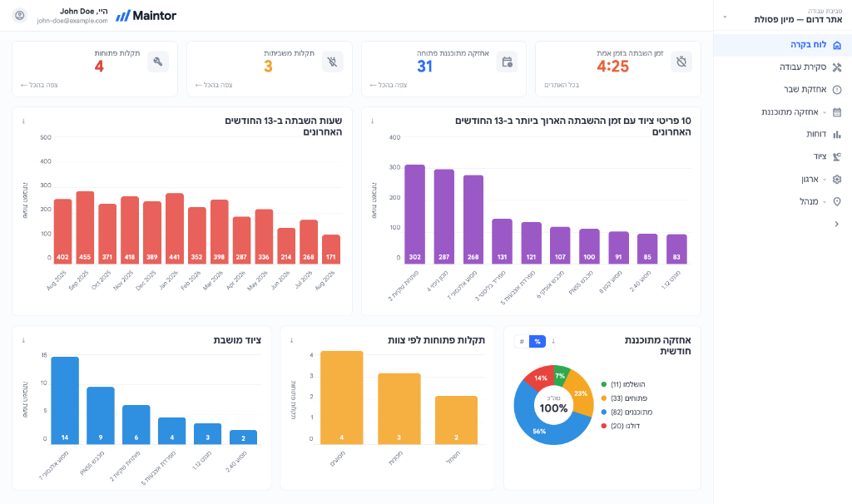
Task: Click the red bar labeled 441 for Jan 2026
Action: [x=175, y=229]
